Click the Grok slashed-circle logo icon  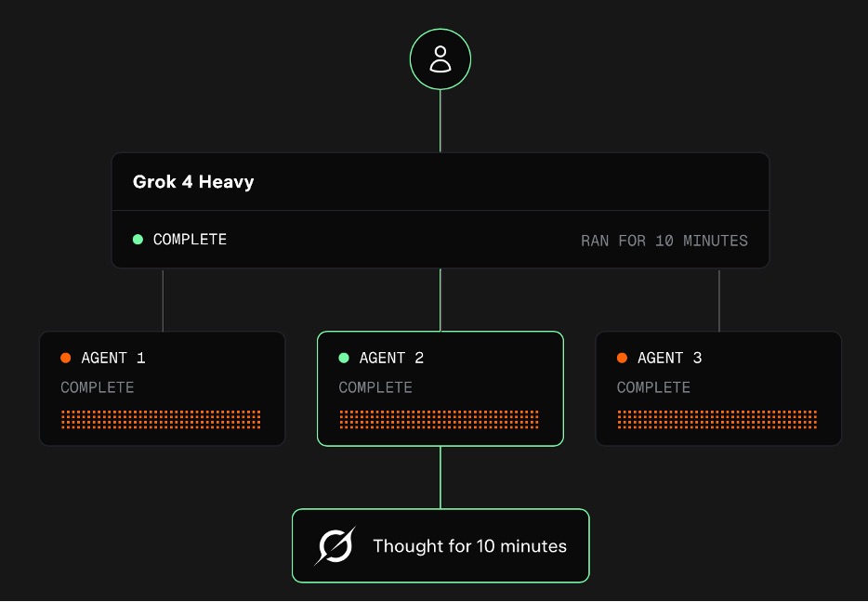335,546
